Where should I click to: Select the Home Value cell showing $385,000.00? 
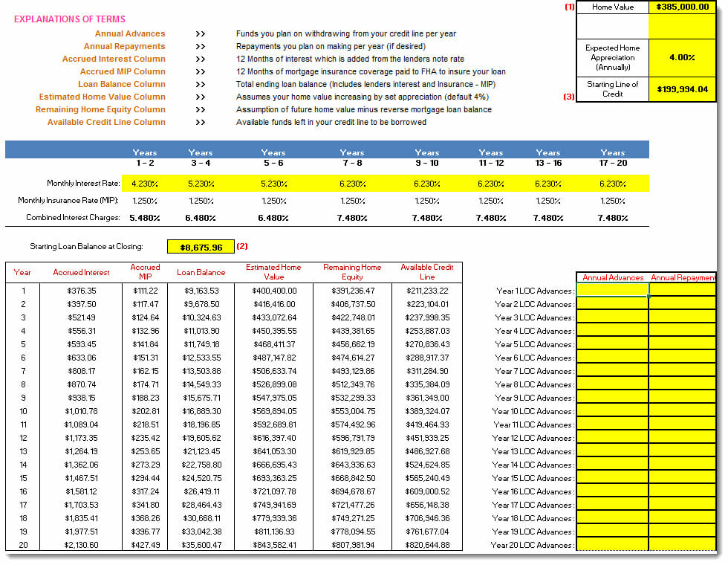click(682, 7)
